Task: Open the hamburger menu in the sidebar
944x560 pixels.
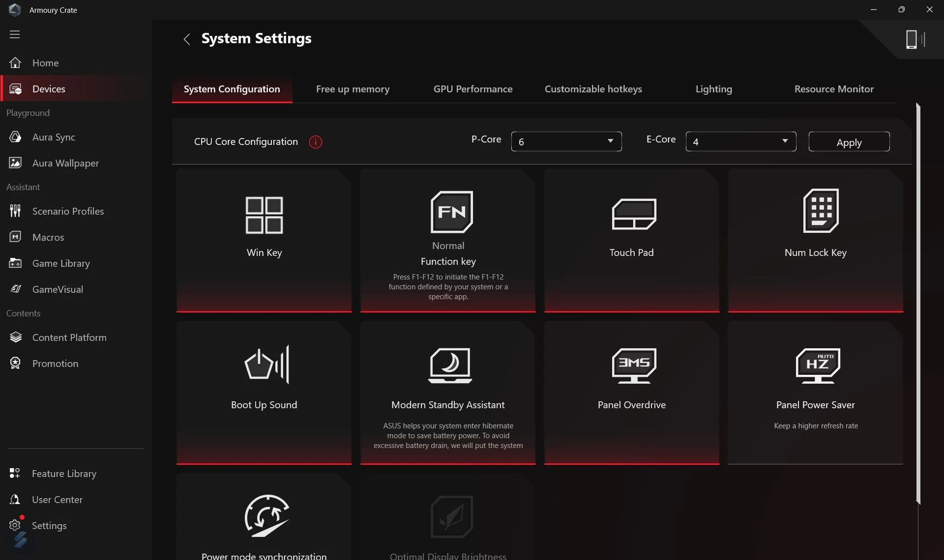Action: click(x=15, y=34)
